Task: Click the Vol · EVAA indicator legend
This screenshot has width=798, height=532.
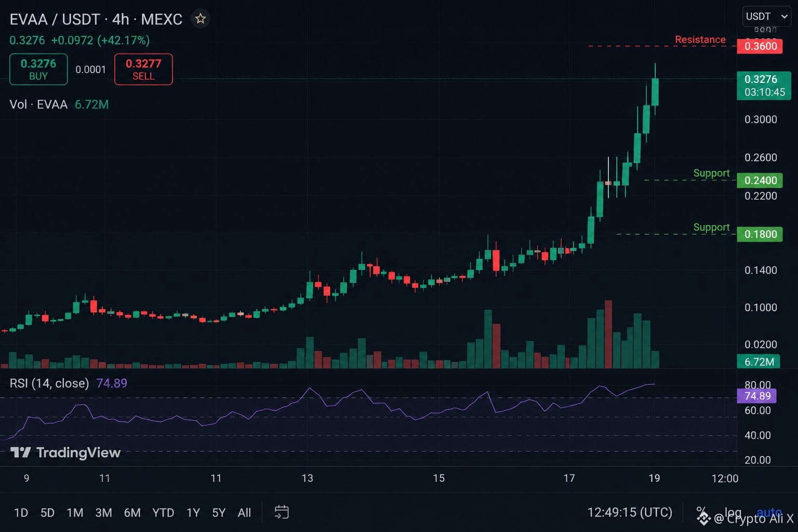Action: pos(38,104)
